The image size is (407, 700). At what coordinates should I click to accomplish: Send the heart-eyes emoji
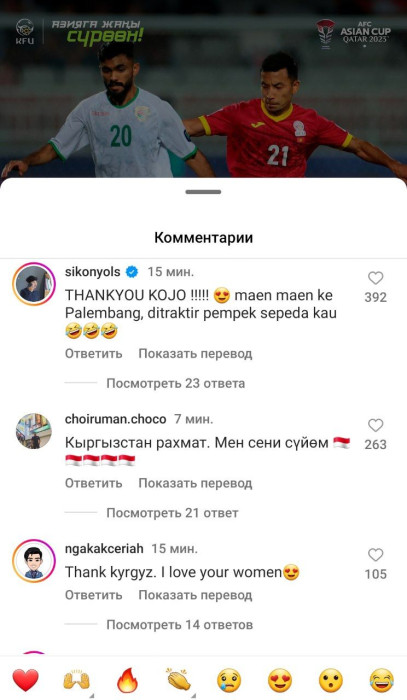click(280, 680)
